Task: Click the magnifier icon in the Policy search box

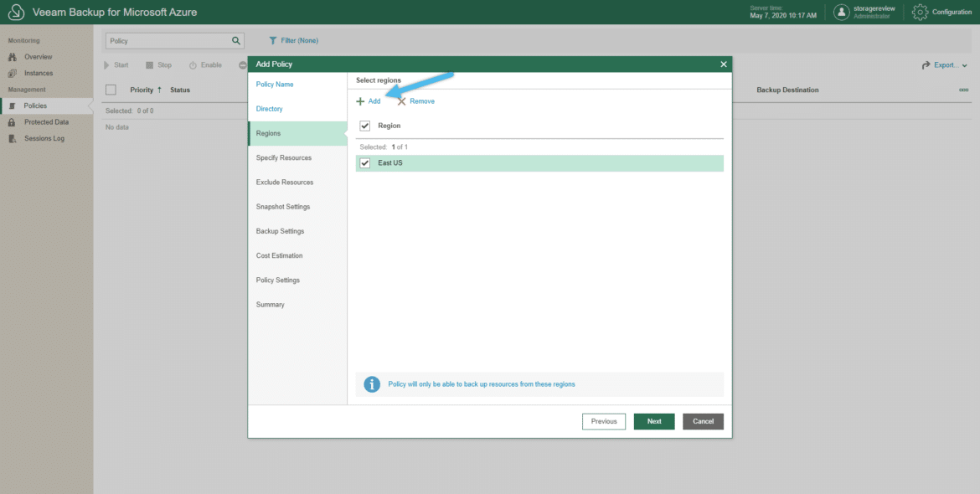Action: pos(235,40)
